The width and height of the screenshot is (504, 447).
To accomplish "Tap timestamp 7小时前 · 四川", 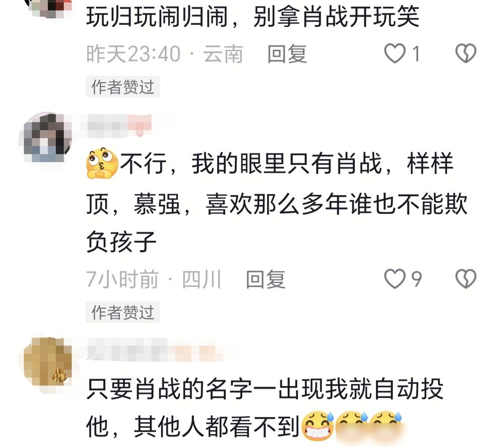I will click(154, 279).
